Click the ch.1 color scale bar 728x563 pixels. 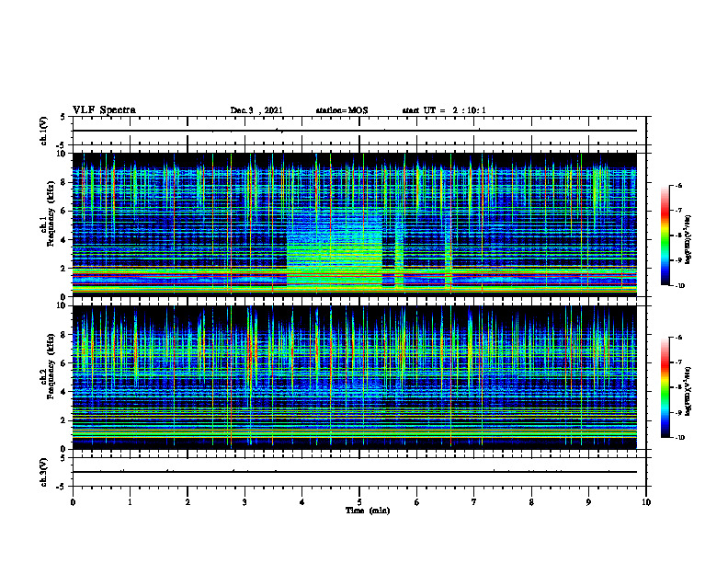coord(665,236)
